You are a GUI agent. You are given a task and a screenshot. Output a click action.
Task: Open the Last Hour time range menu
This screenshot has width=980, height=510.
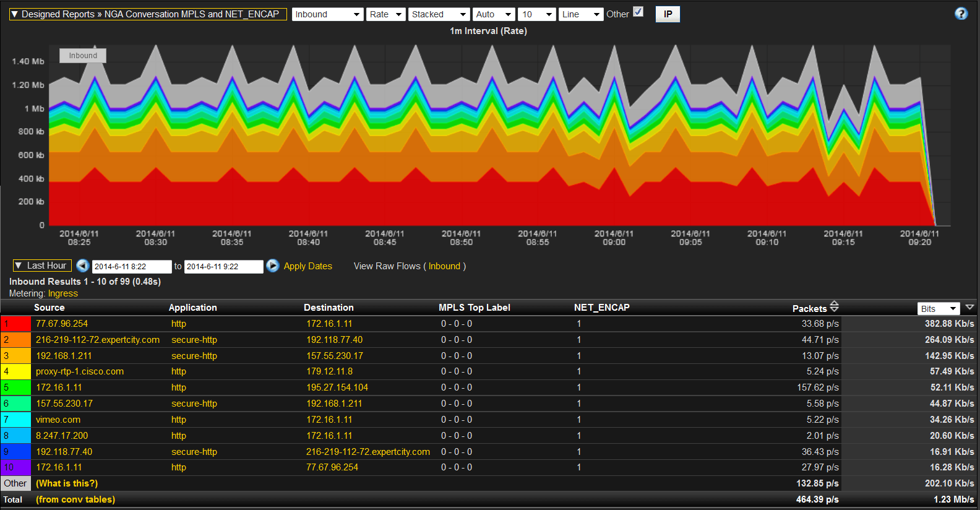coord(42,266)
